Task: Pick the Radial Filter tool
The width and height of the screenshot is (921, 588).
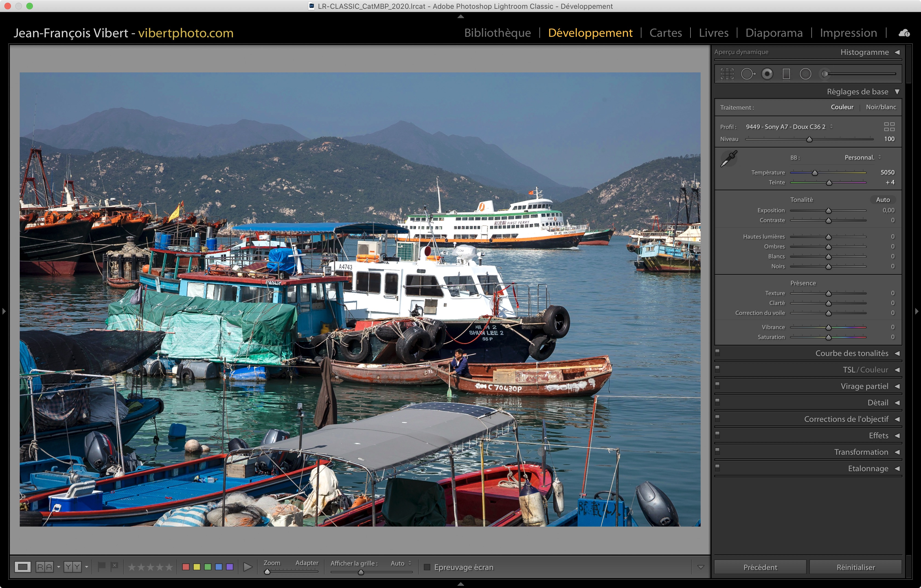Action: [806, 74]
